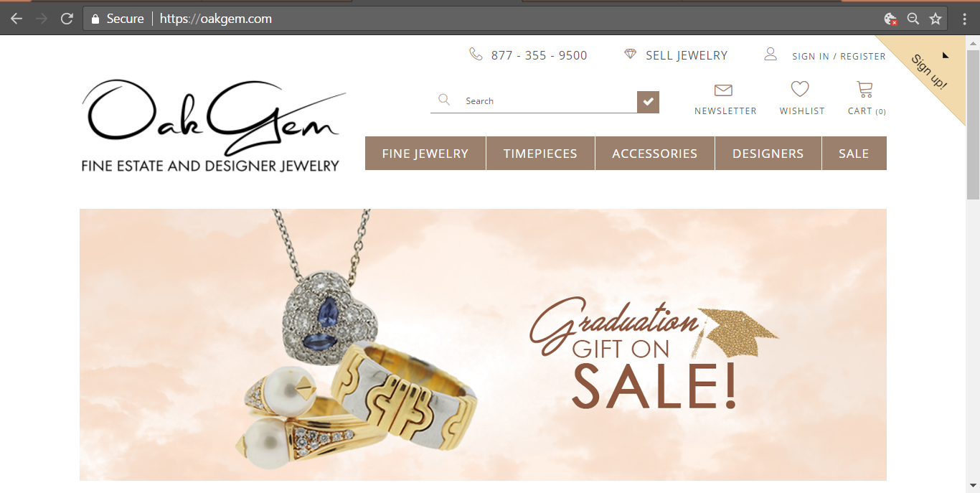Click the newsletter envelope icon
The image size is (980, 493).
click(x=723, y=90)
